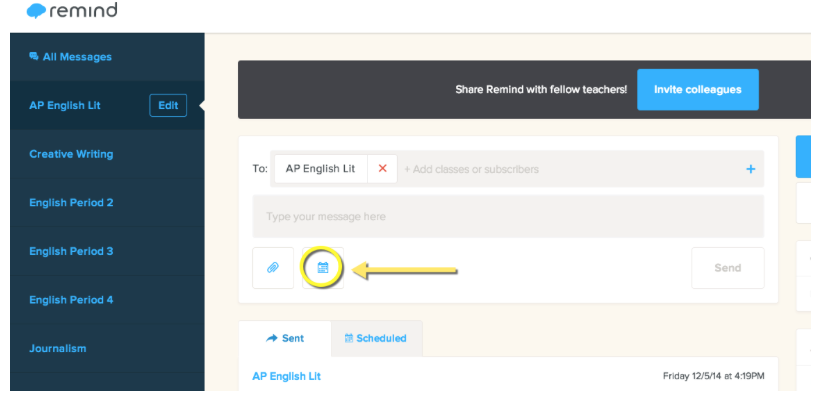Open All Messages in the sidebar
The width and height of the screenshot is (824, 409).
point(70,57)
